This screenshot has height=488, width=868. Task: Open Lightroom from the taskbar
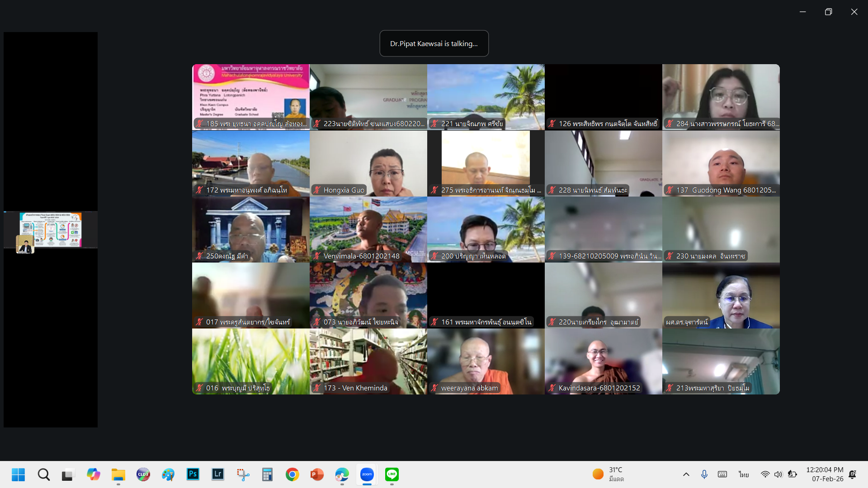pyautogui.click(x=218, y=474)
